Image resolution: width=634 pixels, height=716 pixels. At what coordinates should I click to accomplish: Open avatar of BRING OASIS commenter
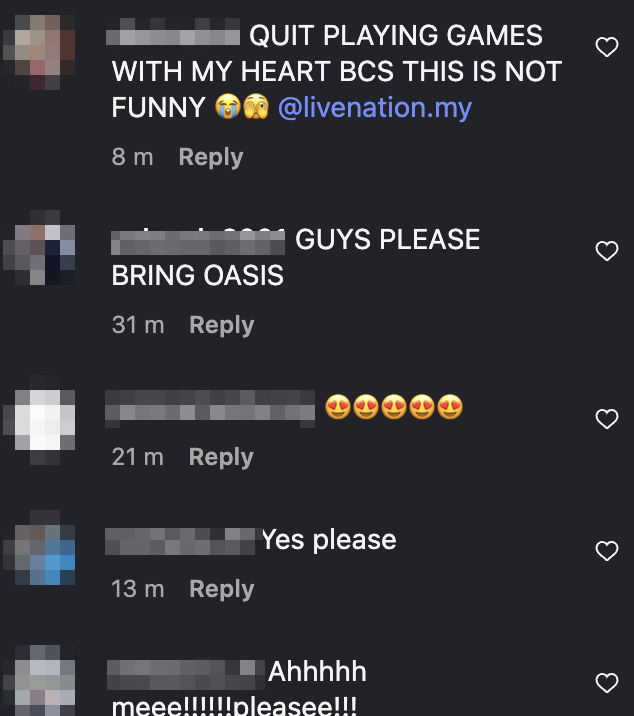(39, 248)
